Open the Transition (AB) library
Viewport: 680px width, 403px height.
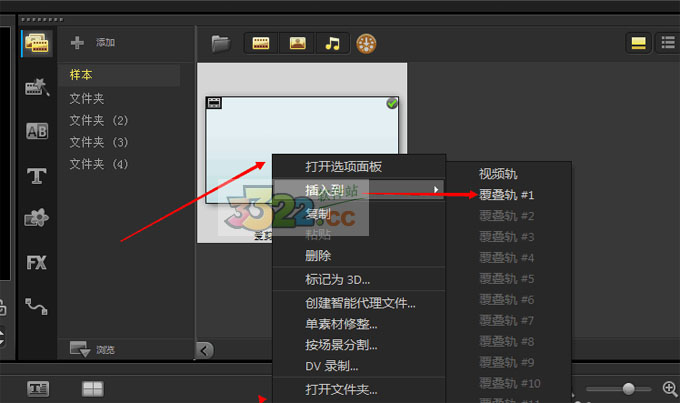tap(37, 132)
